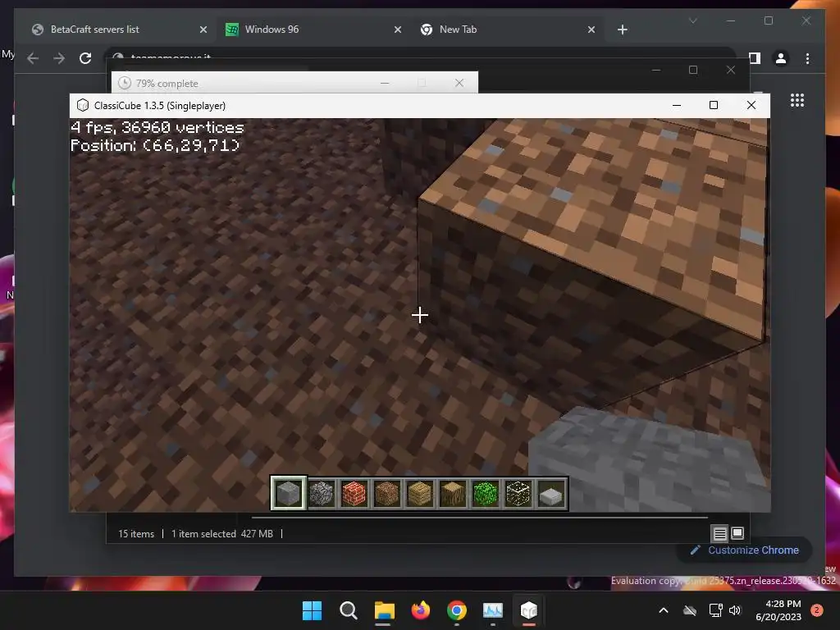Select the dirt block in the hotbar

point(387,493)
